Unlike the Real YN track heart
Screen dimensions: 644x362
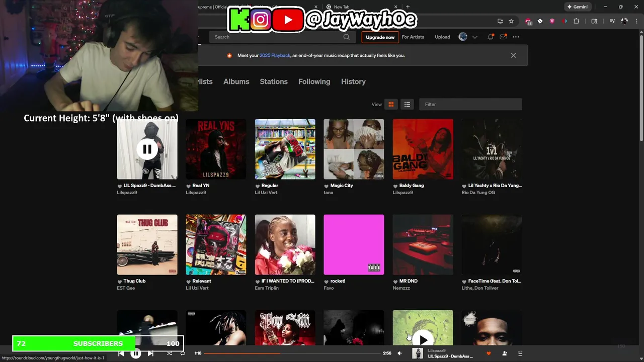(189, 186)
